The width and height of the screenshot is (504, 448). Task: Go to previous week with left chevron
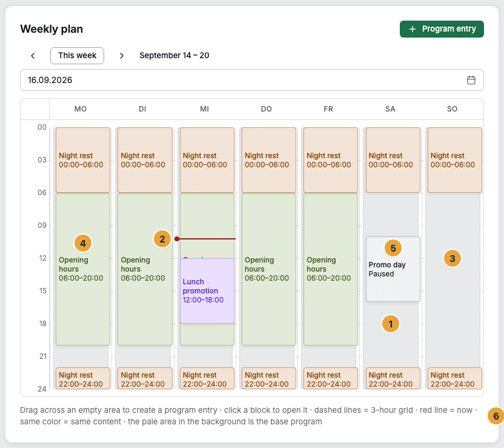33,56
